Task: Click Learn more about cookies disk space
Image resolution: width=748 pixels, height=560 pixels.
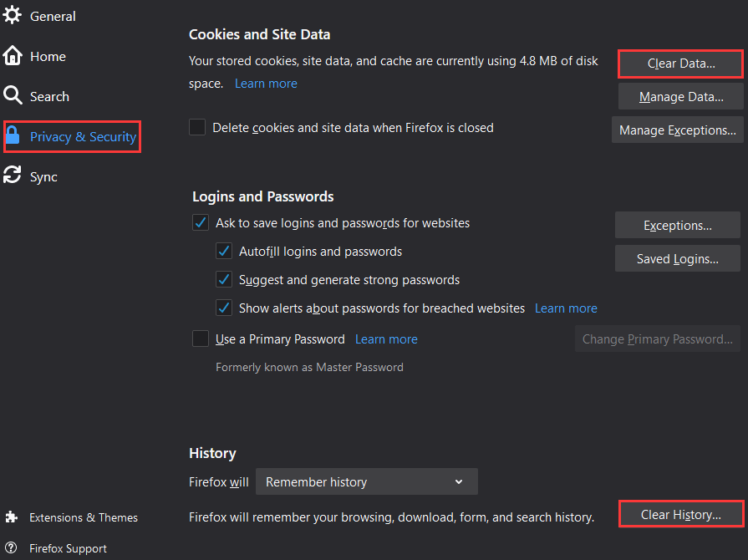Action: pos(266,84)
